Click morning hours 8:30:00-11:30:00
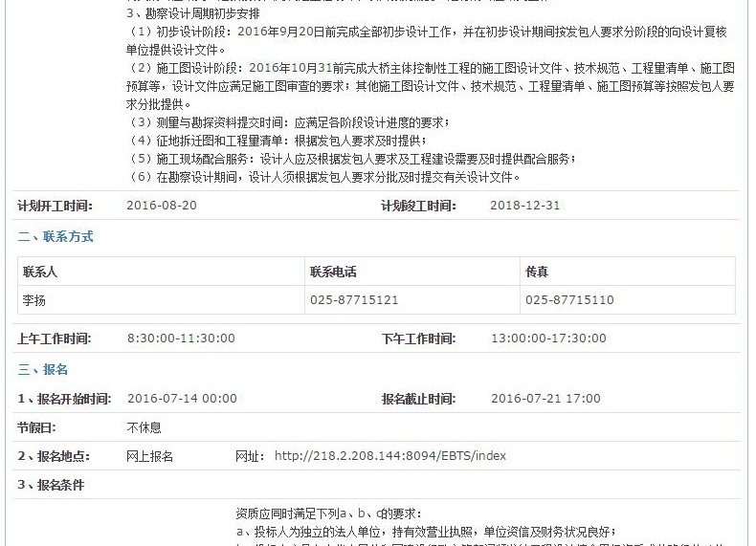The image size is (756, 546). 181,339
